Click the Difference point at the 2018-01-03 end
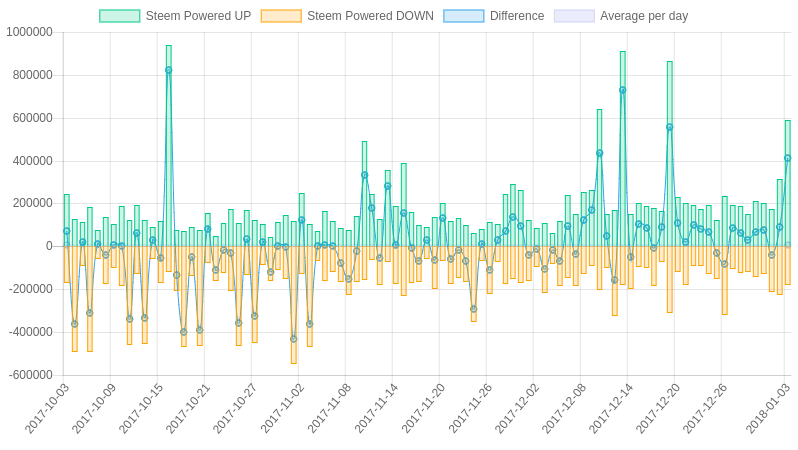 [787, 158]
